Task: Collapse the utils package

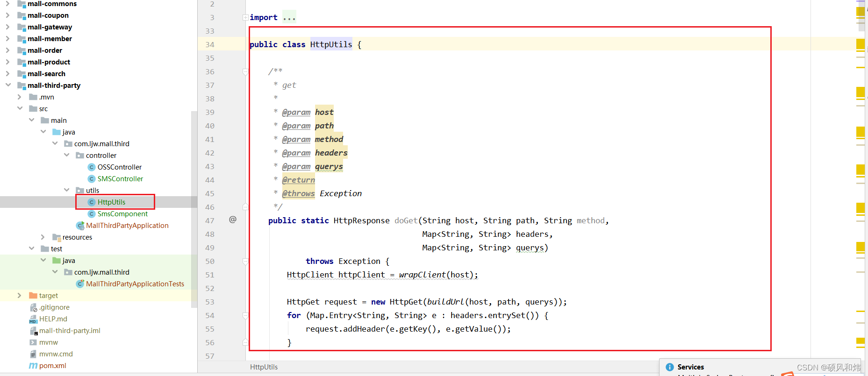Action: [66, 190]
